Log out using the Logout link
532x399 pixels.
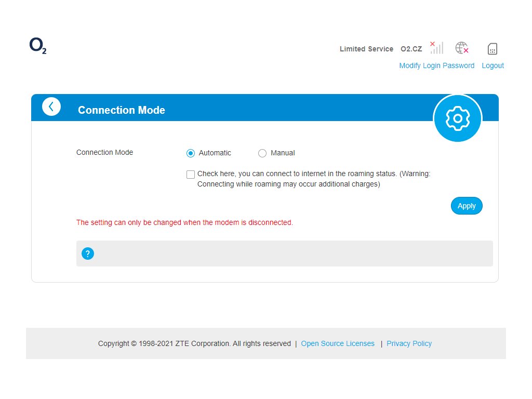493,65
